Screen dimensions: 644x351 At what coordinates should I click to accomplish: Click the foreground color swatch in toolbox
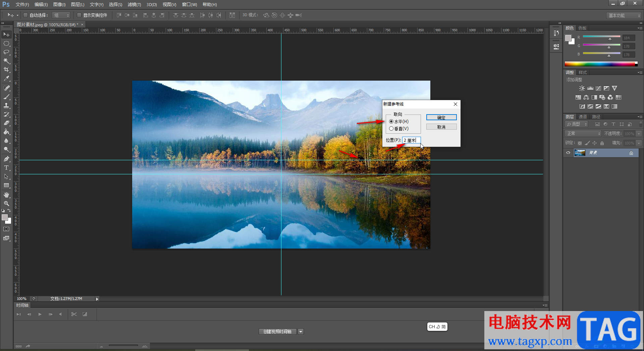coord(4,217)
